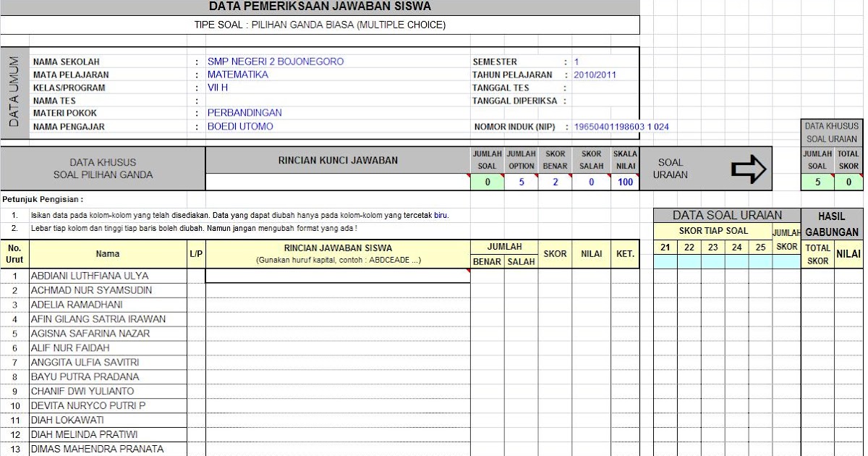Select name DIAH MELINDA PRATIWI
The height and width of the screenshot is (456, 868).
[x=84, y=434]
